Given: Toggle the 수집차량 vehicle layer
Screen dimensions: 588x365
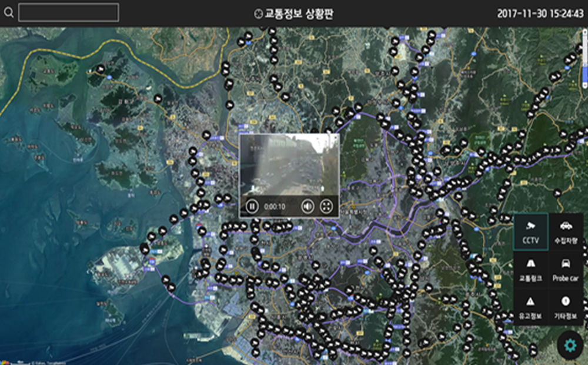Looking at the screenshot, I should point(566,232).
